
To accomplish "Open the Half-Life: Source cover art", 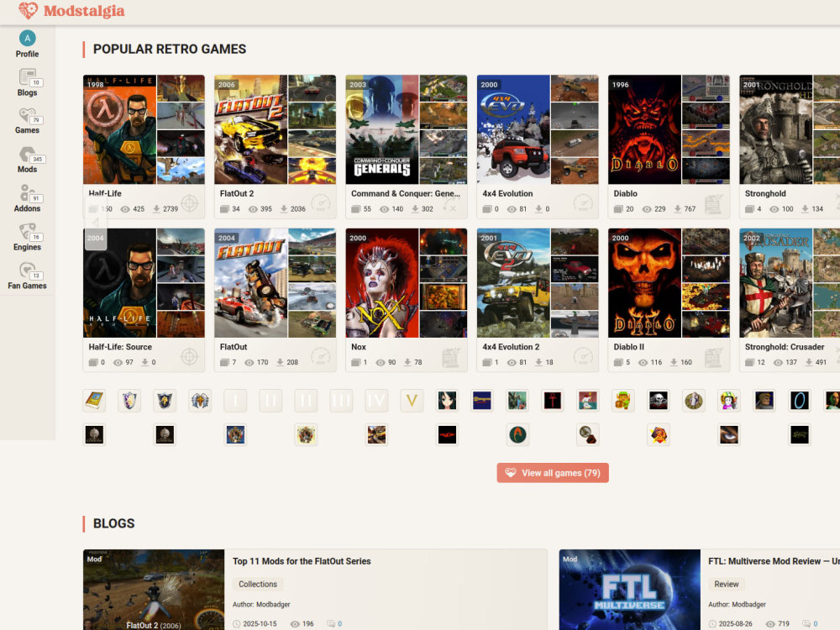I will coord(119,283).
